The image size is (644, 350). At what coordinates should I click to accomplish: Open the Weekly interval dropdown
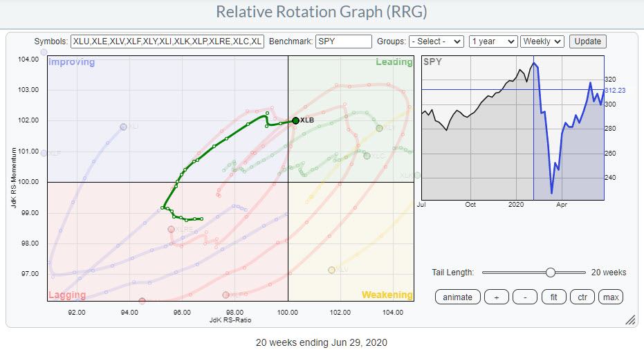(542, 42)
